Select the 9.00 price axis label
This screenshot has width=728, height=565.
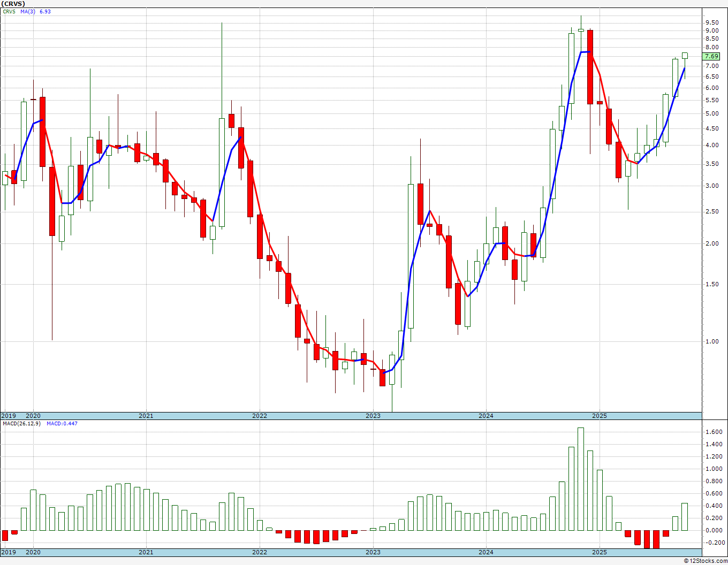point(711,30)
